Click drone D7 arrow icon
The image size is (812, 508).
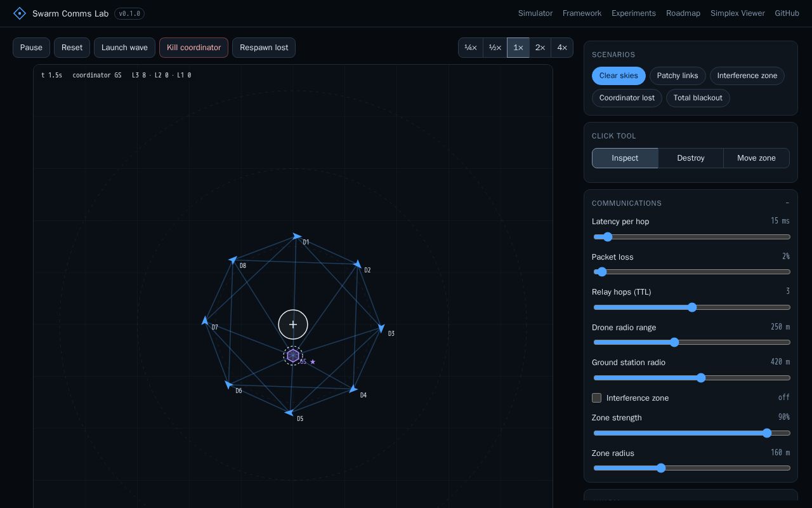pyautogui.click(x=205, y=321)
